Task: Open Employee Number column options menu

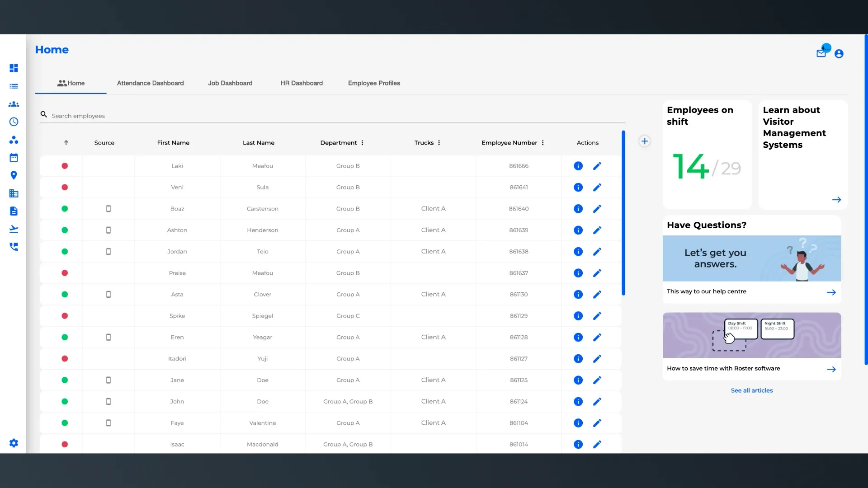Action: click(542, 143)
